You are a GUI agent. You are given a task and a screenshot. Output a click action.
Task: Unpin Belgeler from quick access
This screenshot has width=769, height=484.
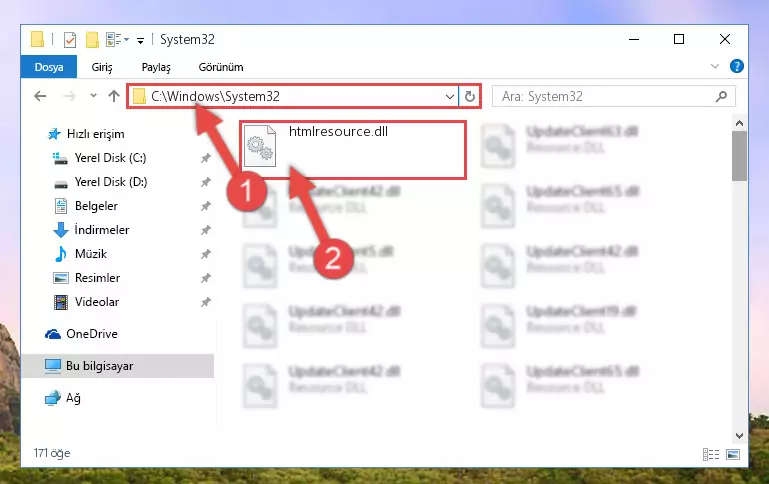click(x=205, y=206)
